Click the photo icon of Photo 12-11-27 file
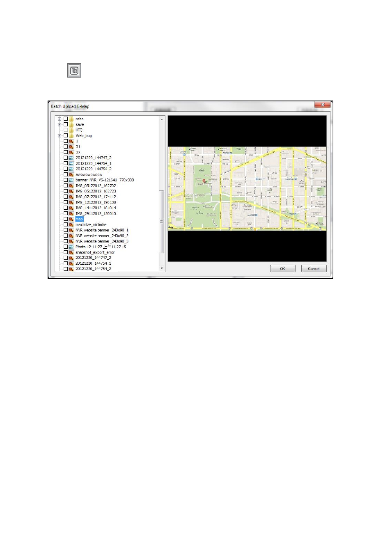This screenshot has height=554, width=392. 71,247
